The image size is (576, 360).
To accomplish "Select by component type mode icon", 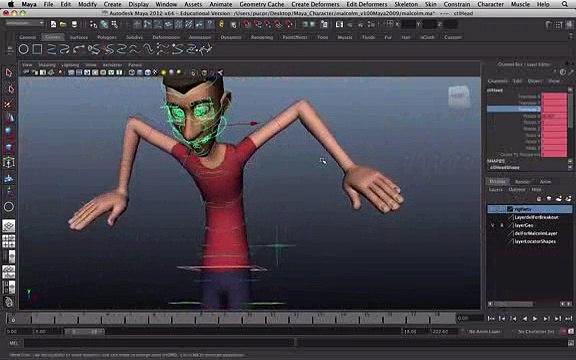I will [115, 24].
